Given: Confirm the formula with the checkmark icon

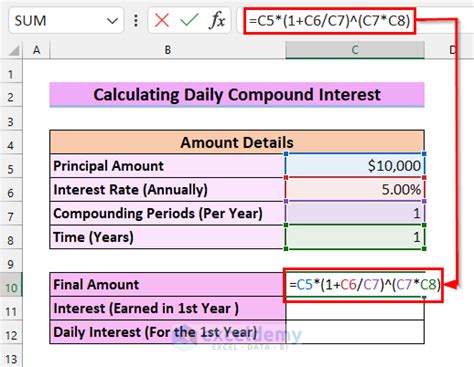Looking at the screenshot, I should pos(189,21).
